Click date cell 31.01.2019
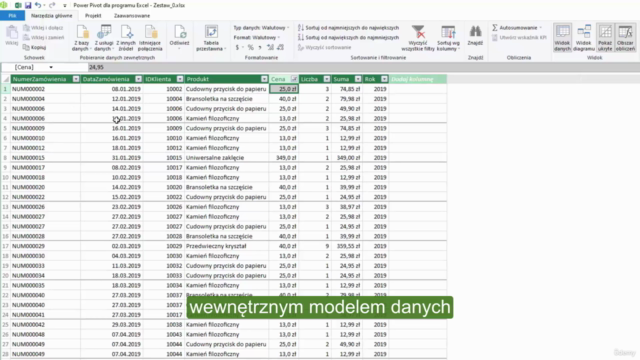Viewport: 640px width, 360px height. tap(112, 158)
